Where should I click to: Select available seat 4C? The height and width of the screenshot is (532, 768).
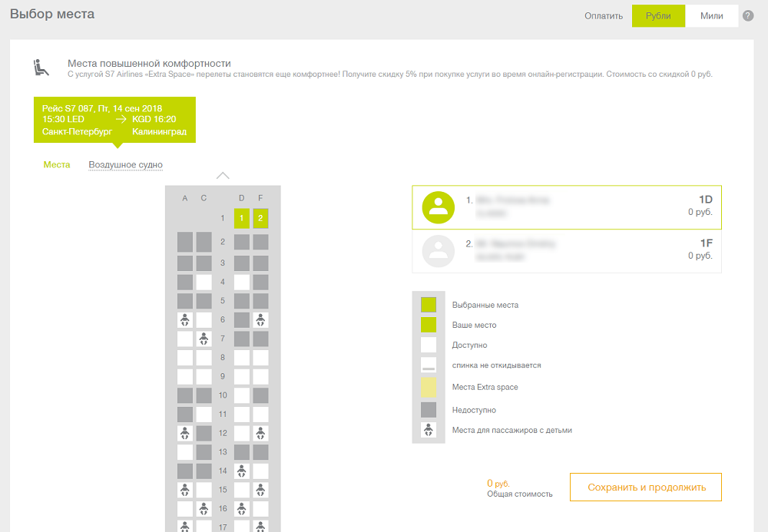204,282
